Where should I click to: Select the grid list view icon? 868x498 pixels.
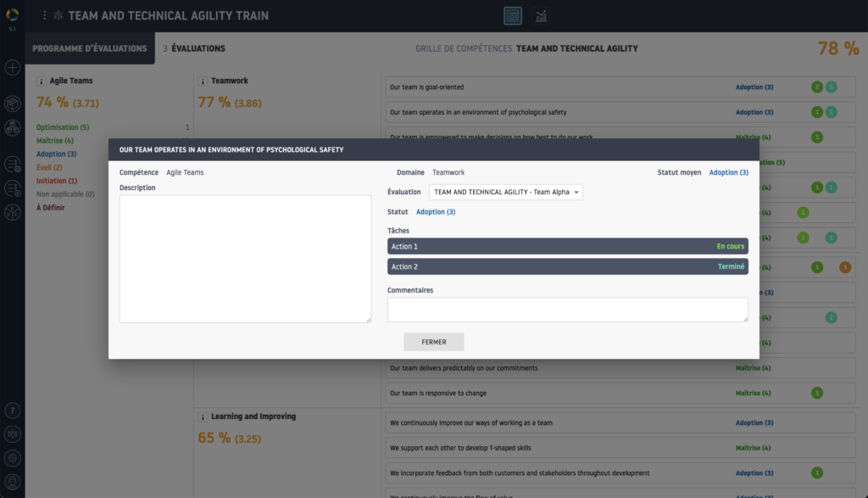(512, 16)
